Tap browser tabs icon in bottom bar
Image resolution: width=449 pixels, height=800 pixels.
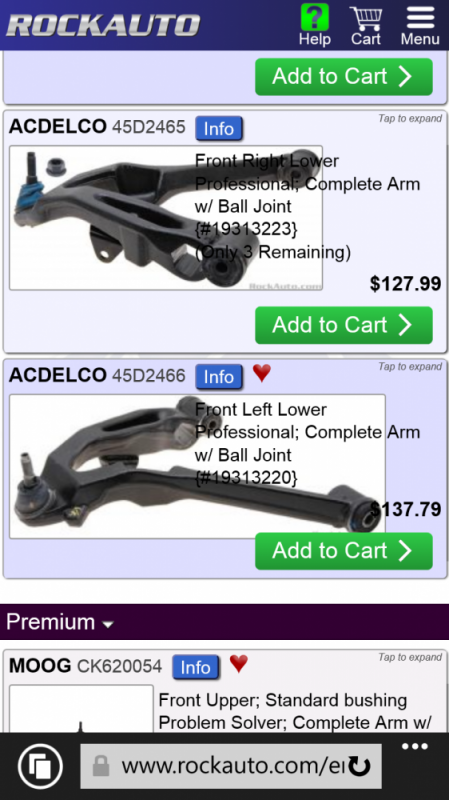coord(40,766)
